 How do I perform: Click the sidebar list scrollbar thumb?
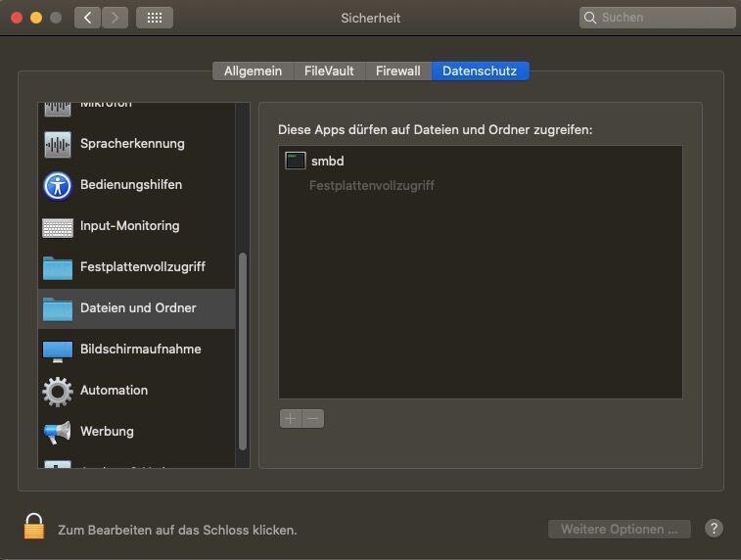click(x=243, y=351)
